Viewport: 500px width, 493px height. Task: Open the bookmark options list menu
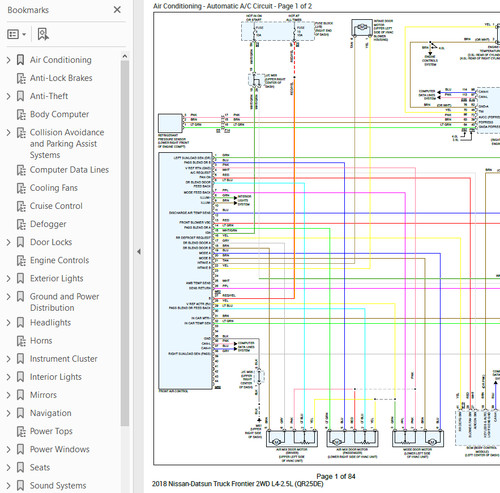pyautogui.click(x=16, y=34)
